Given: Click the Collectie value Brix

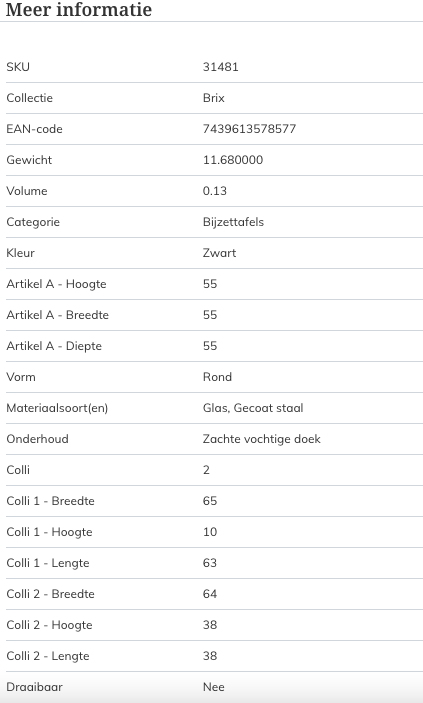Looking at the screenshot, I should click(214, 98).
